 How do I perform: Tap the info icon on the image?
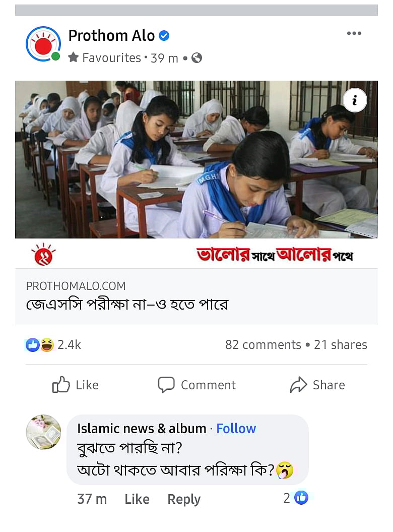tap(354, 101)
